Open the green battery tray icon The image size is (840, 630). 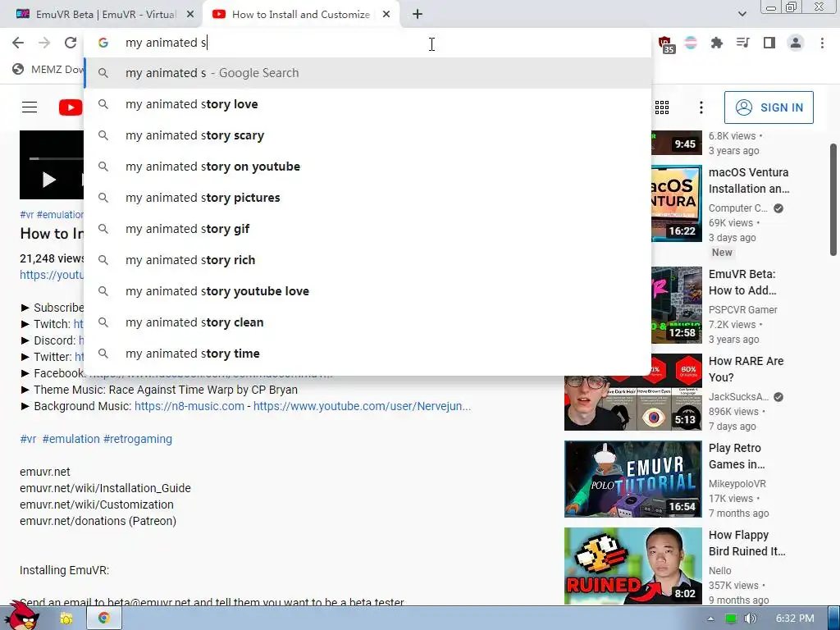[731, 619]
